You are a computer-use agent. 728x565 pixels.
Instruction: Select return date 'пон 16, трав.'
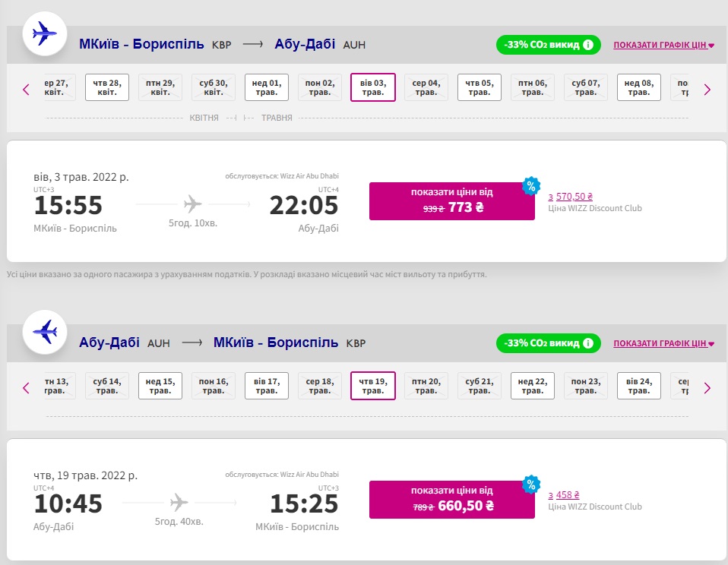pyautogui.click(x=213, y=386)
